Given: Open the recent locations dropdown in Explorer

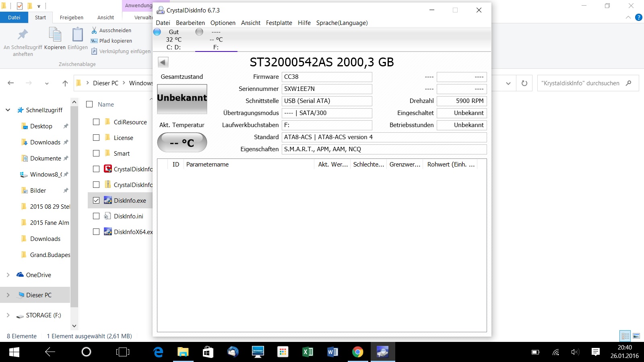Looking at the screenshot, I should 47,84.
